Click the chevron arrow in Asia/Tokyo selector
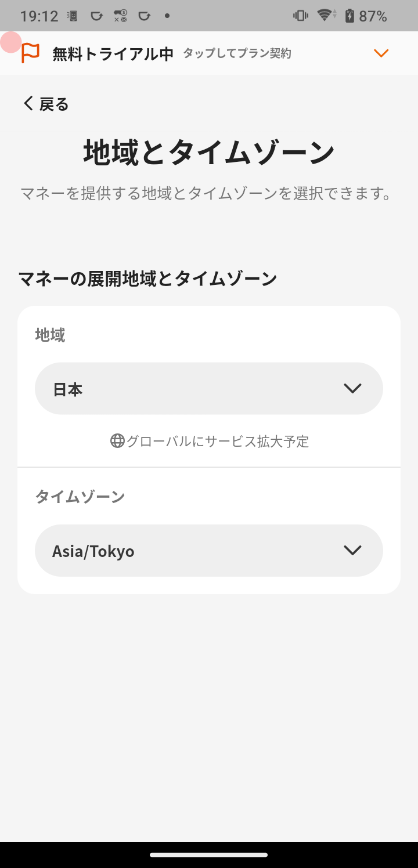Viewport: 418px width, 868px height. pyautogui.click(x=352, y=551)
